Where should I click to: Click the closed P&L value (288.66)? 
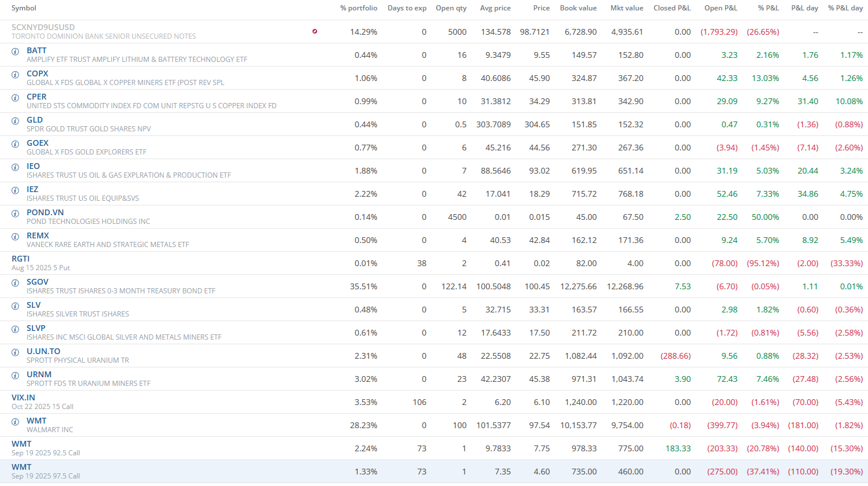pyautogui.click(x=676, y=356)
